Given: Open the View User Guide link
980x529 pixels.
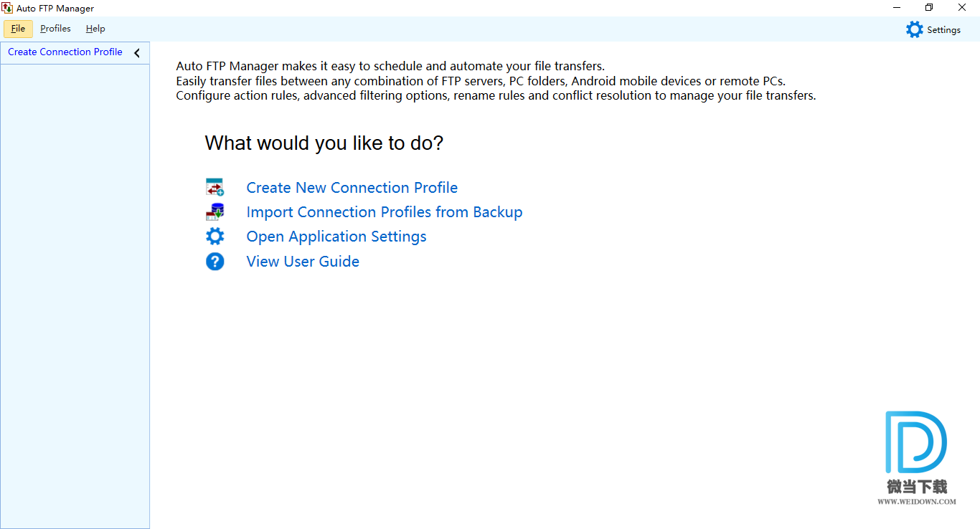Looking at the screenshot, I should (x=303, y=262).
